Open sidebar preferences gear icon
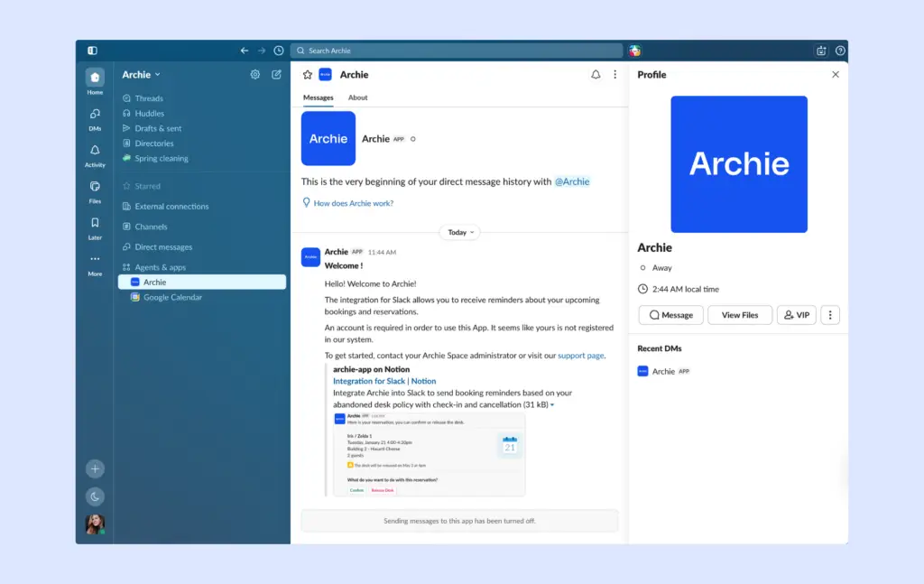Viewport: 924px width, 584px height. point(255,74)
